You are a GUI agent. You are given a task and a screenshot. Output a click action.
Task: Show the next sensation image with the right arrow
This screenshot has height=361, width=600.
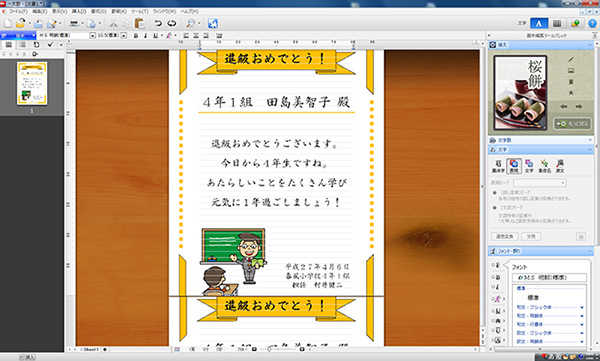579,107
